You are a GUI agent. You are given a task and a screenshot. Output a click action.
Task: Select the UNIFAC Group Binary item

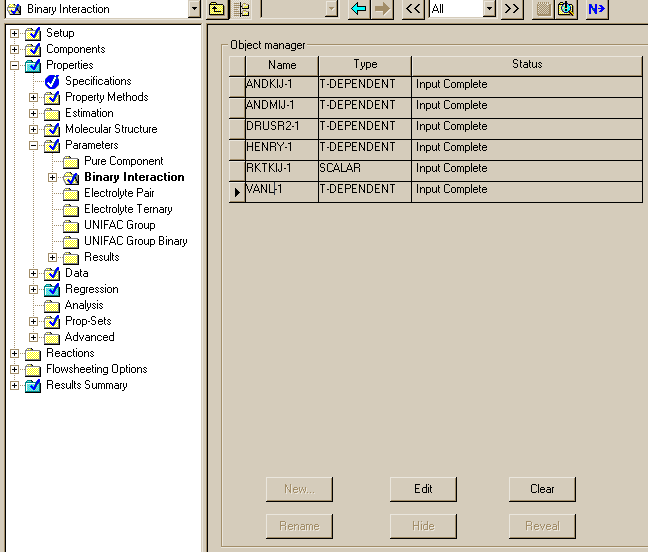pos(136,241)
